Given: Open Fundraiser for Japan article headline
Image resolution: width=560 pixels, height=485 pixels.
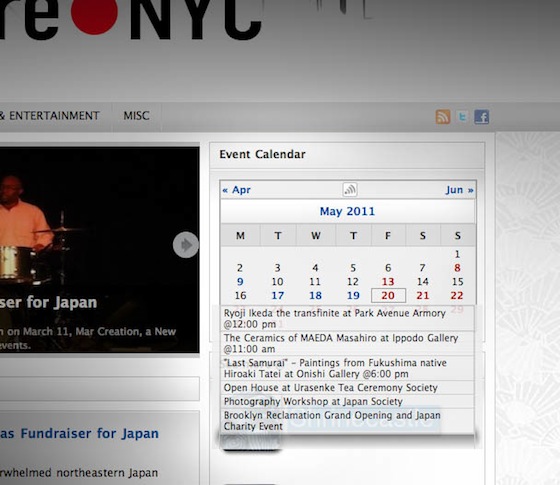Looking at the screenshot, I should 79,433.
